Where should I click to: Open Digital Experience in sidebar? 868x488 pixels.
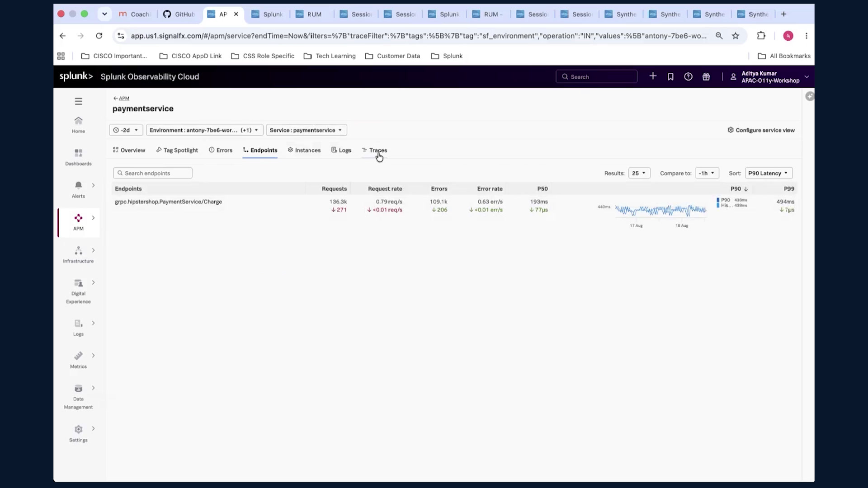(78, 291)
